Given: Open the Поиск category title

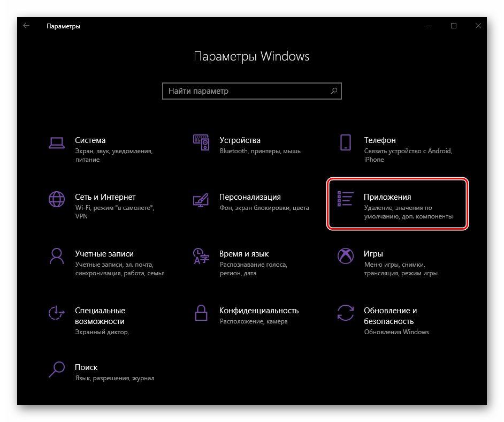Looking at the screenshot, I should point(86,367).
